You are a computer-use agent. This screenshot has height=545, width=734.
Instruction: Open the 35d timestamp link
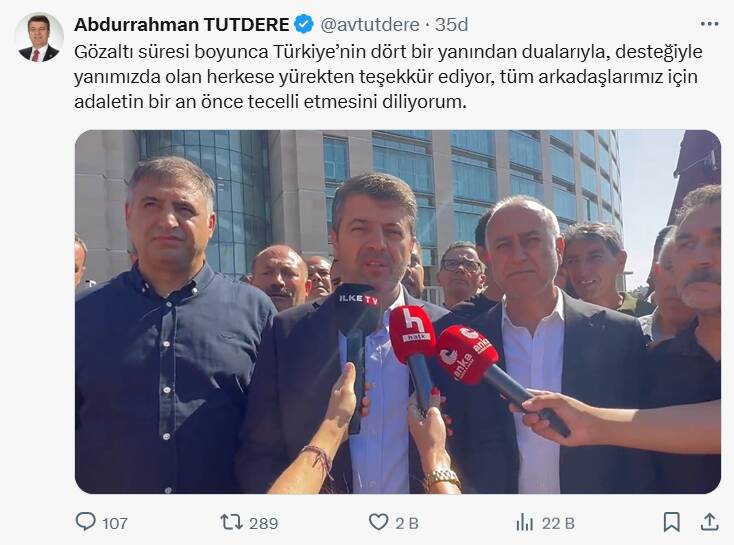point(451,24)
